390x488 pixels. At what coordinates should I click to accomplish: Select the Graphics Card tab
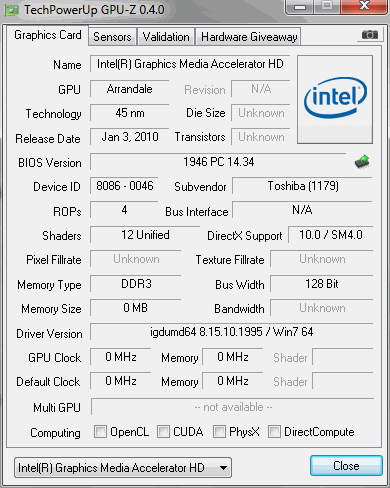(48, 35)
